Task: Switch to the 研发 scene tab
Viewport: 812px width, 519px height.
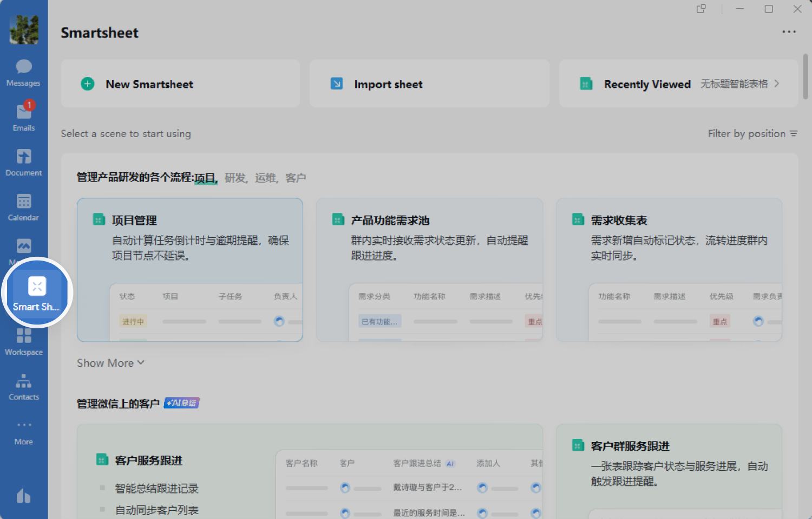Action: pos(235,178)
